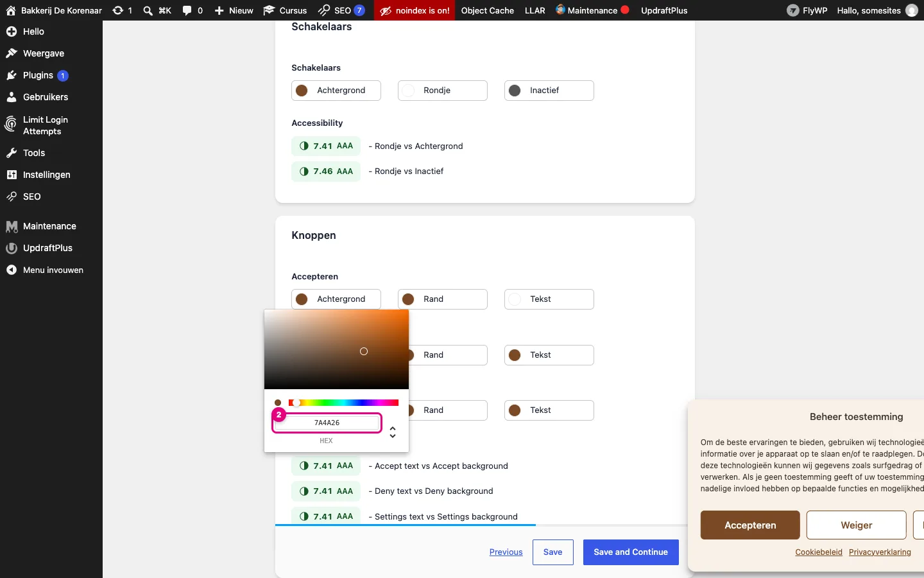
Task: Open the somesites user avatar
Action: (x=912, y=10)
